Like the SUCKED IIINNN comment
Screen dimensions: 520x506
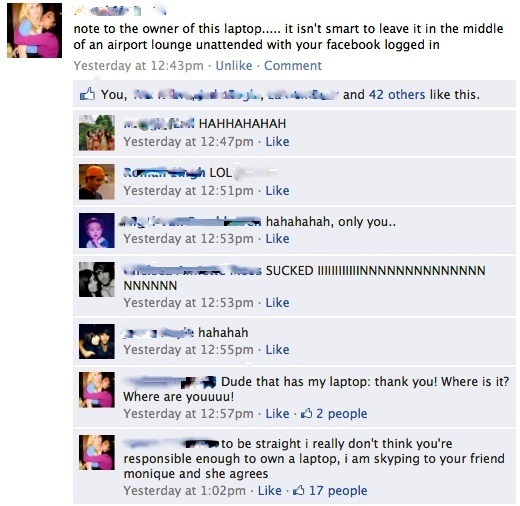coord(277,303)
